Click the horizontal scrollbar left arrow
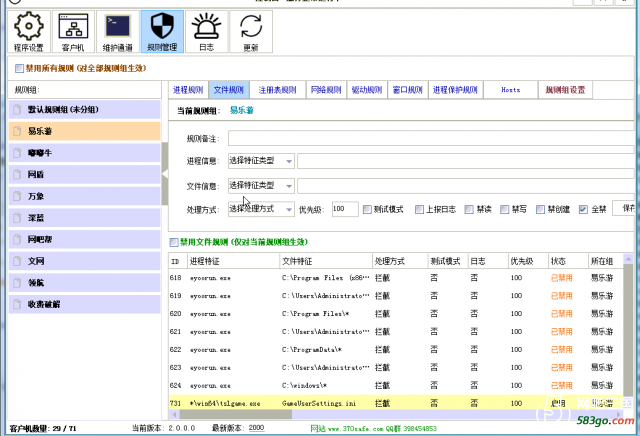The width and height of the screenshot is (640, 436). (x=174, y=414)
